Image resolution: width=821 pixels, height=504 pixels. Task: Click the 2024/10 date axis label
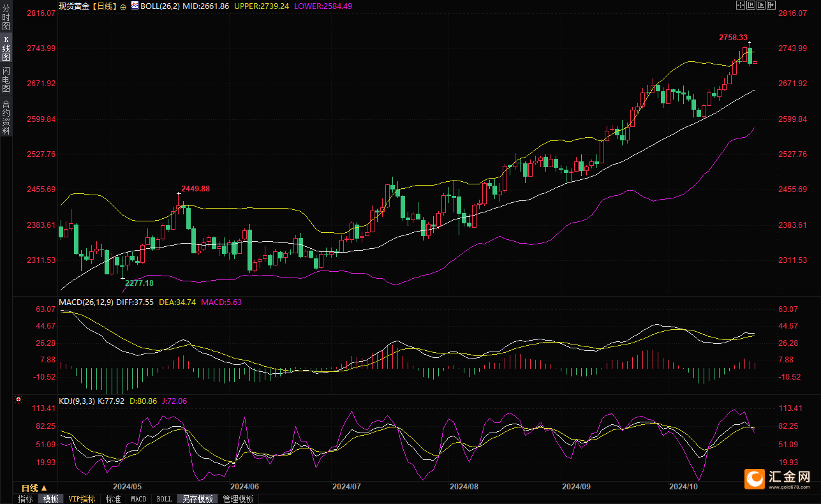(x=683, y=487)
